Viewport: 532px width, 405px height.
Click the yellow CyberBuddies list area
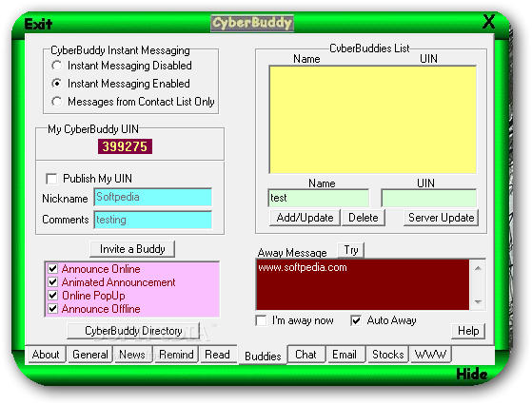coord(373,120)
